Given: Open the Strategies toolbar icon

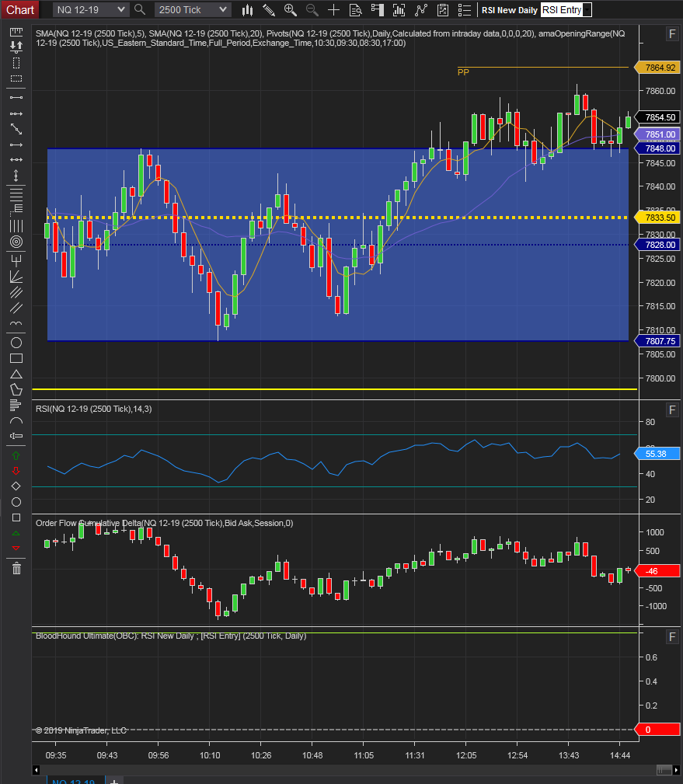Looking at the screenshot, I should tap(442, 10).
